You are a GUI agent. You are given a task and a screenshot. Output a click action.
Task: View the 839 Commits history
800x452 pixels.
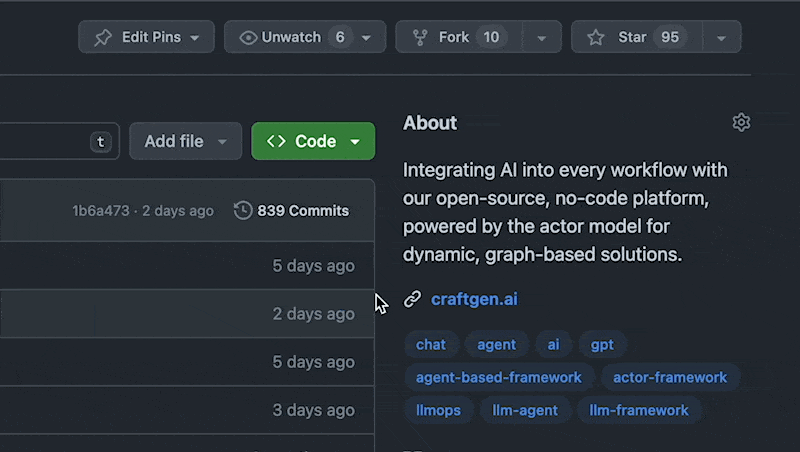[303, 211]
